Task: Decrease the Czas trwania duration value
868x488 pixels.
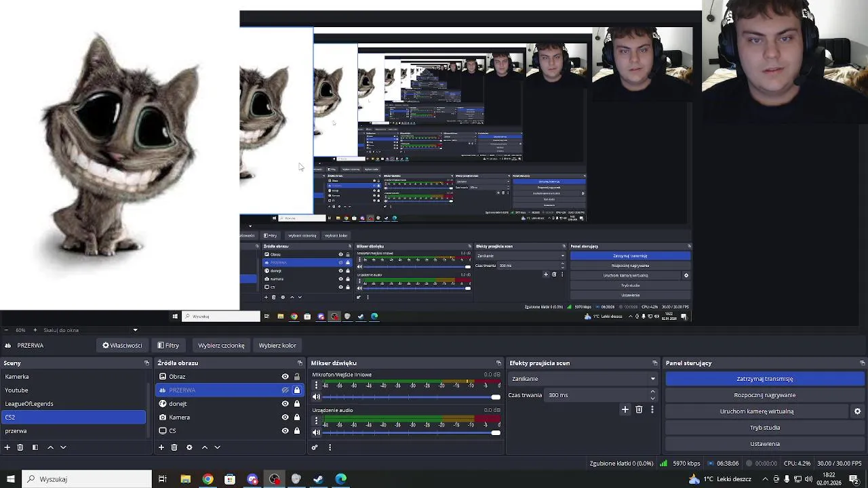Action: pyautogui.click(x=653, y=399)
